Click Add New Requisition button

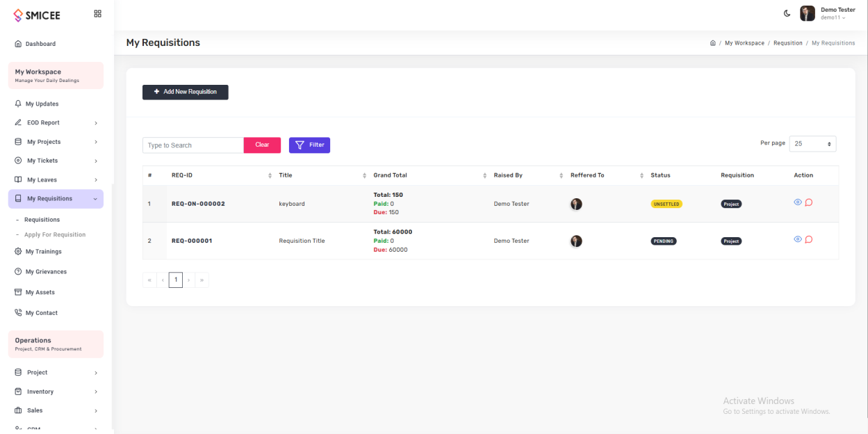point(186,92)
